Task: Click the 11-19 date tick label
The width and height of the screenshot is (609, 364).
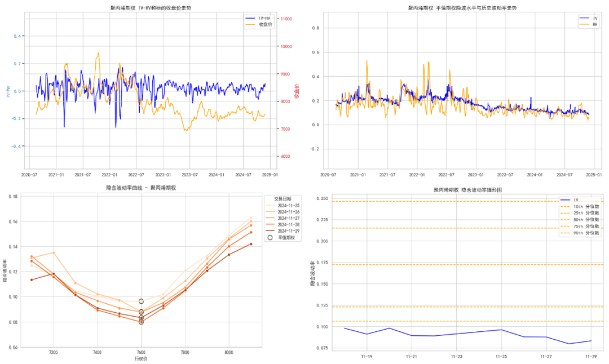Action: click(x=367, y=356)
